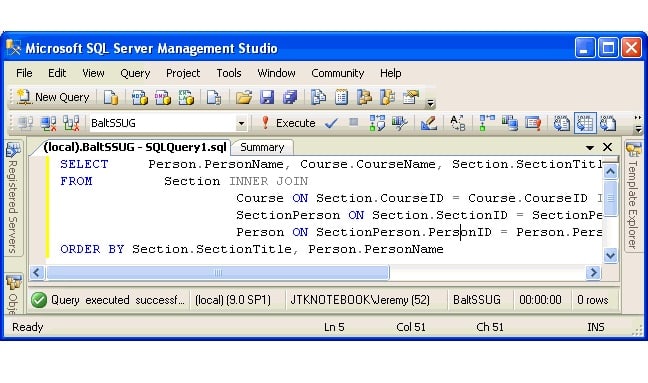
Task: Open Design Query in Editor
Action: point(428,123)
